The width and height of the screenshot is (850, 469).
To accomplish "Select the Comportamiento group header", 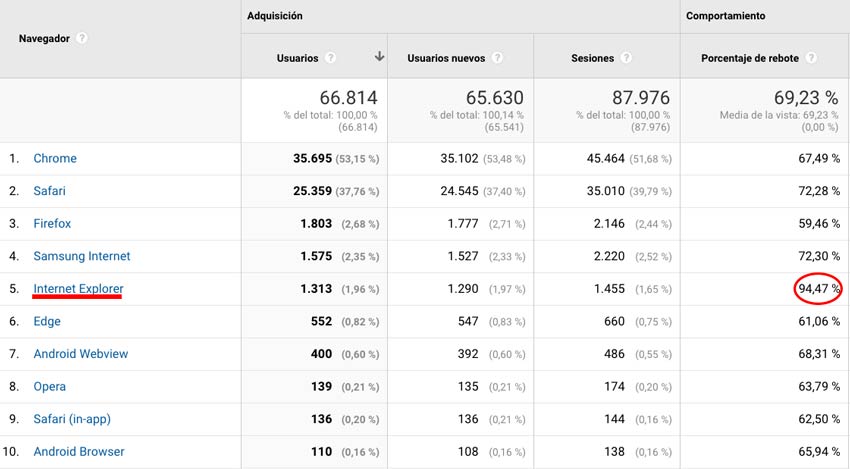I will tap(725, 16).
